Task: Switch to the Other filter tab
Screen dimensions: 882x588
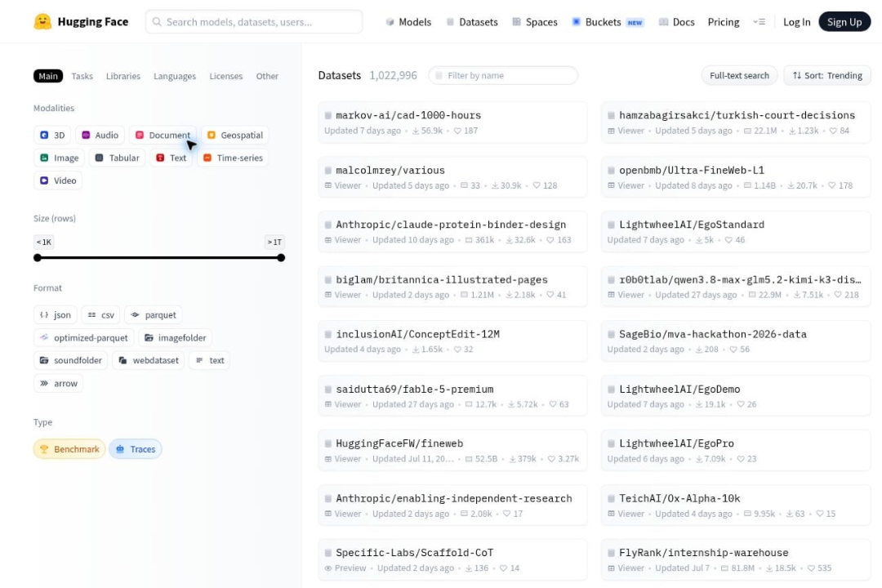Action: pos(267,76)
